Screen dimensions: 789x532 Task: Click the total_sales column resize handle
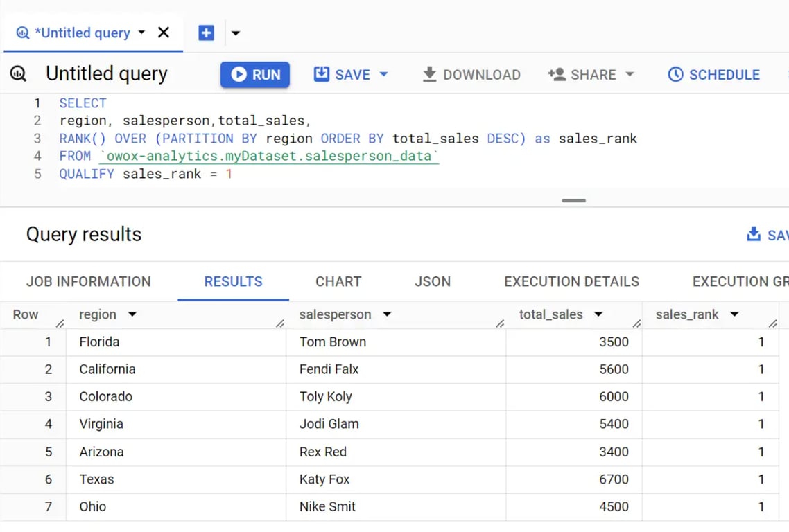[637, 323]
